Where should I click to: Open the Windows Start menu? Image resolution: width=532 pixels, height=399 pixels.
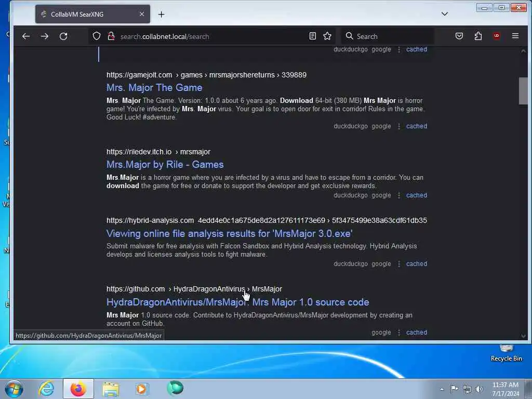[14, 389]
